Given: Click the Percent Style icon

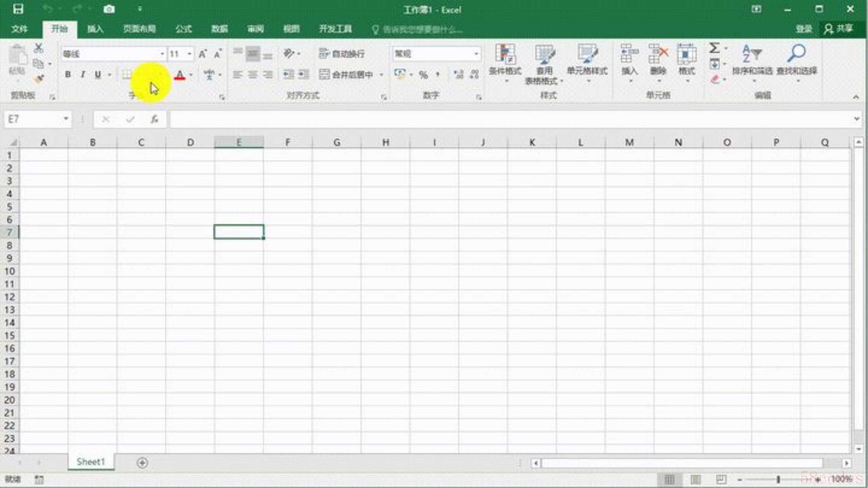Looking at the screenshot, I should point(423,75).
